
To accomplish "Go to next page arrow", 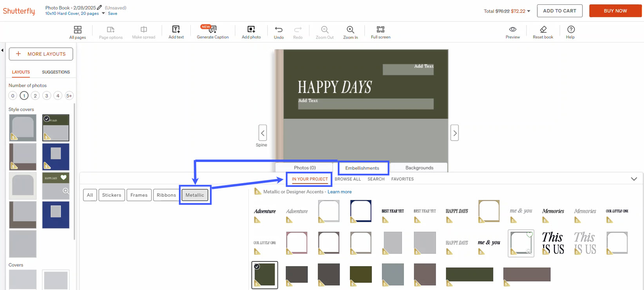I will [x=454, y=133].
